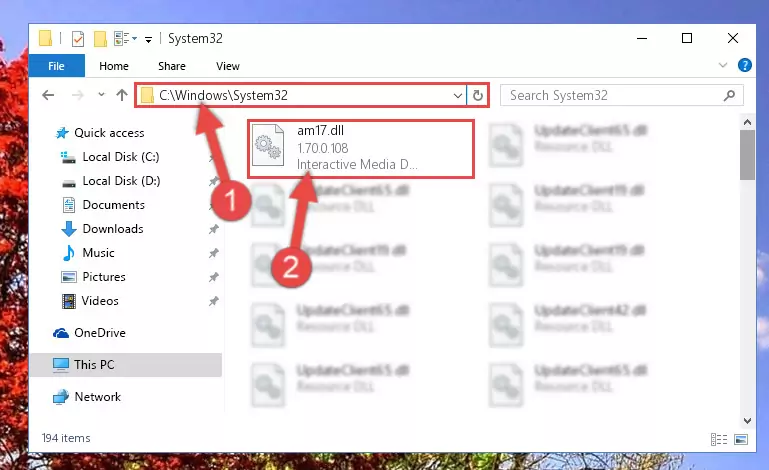769x470 pixels.
Task: Select OneDrive in the navigation pane
Action: coord(100,333)
